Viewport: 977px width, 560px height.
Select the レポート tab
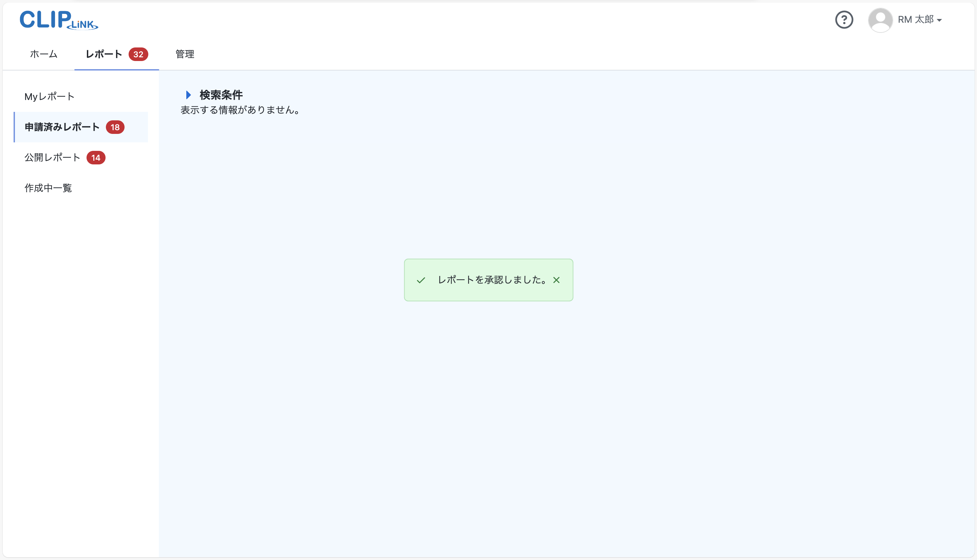[103, 54]
